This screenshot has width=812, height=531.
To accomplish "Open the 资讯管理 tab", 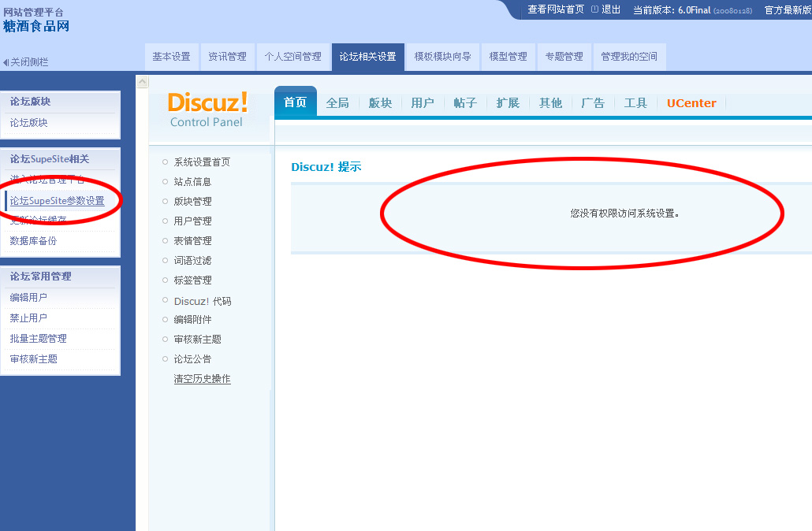I will [x=227, y=57].
